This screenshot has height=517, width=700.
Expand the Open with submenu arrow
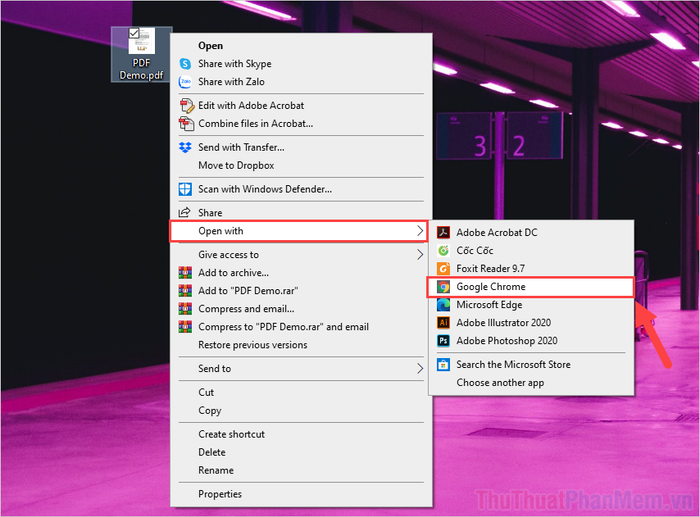pos(420,231)
